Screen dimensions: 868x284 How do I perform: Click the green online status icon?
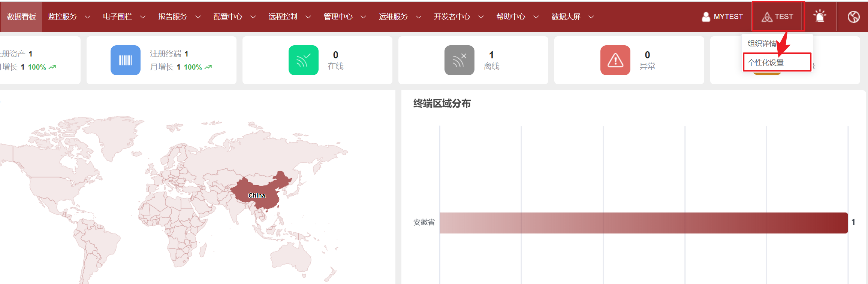click(303, 60)
